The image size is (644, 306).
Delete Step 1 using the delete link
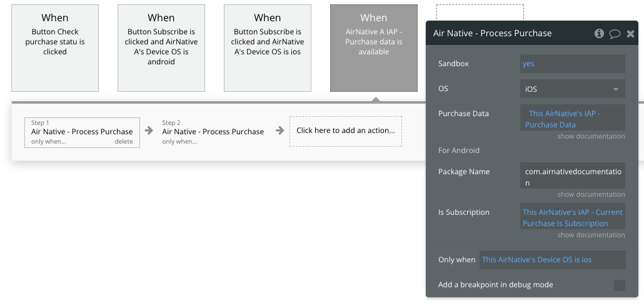[124, 142]
